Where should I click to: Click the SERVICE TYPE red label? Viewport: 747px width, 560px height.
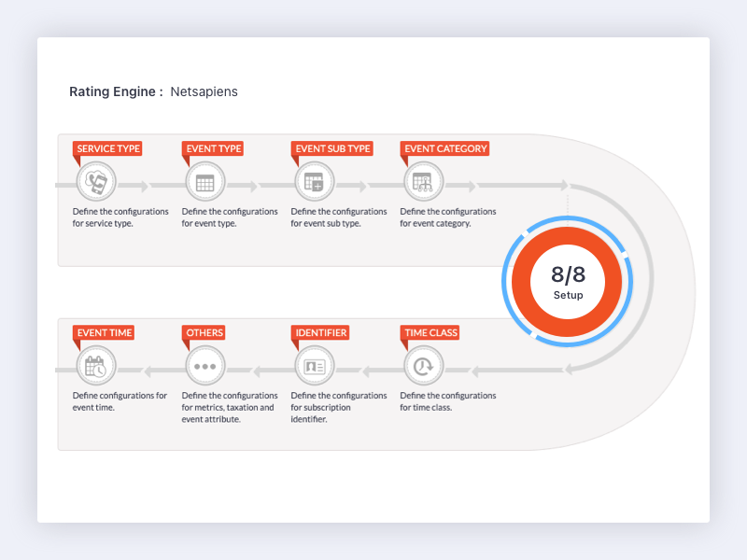click(107, 148)
